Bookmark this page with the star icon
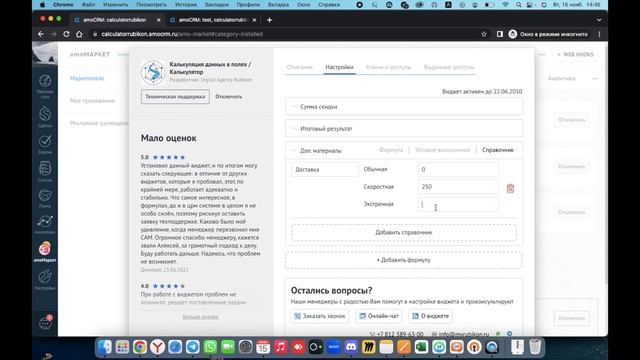 [484, 34]
